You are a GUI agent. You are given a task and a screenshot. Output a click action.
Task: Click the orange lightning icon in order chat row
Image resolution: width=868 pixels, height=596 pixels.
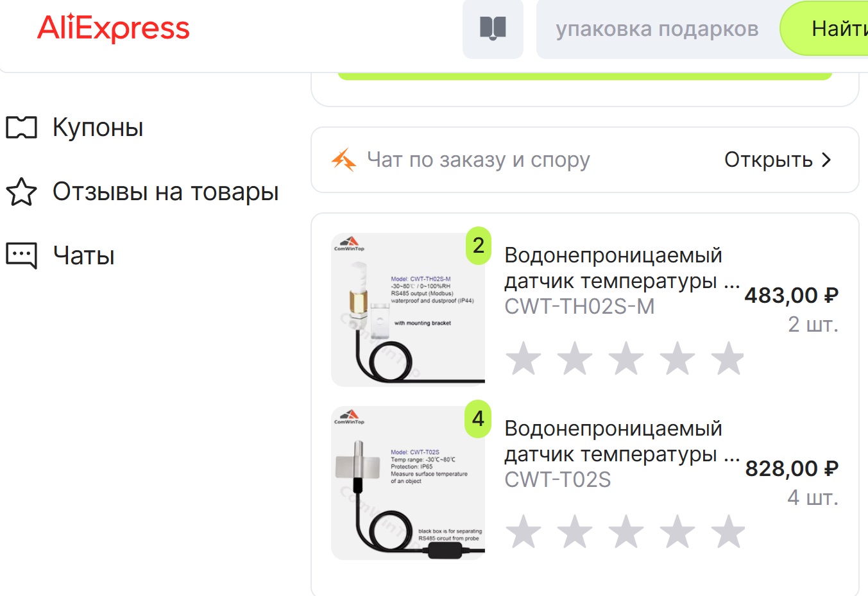344,160
